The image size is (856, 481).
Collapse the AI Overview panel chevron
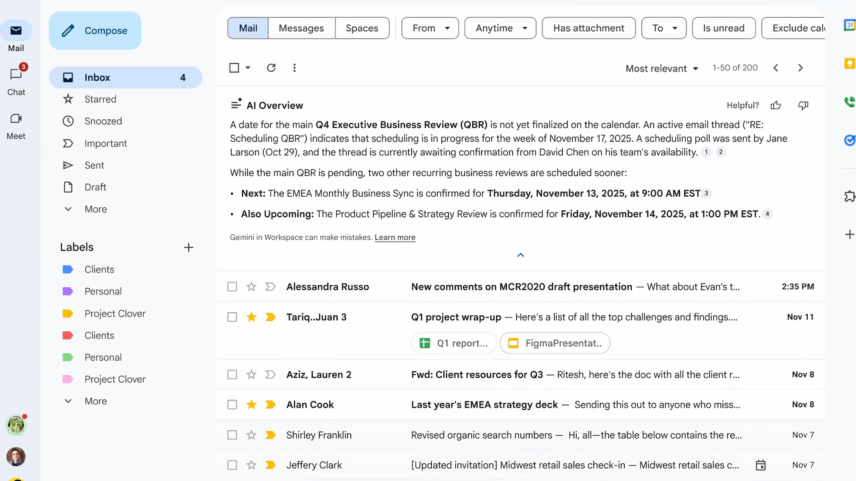(x=521, y=255)
